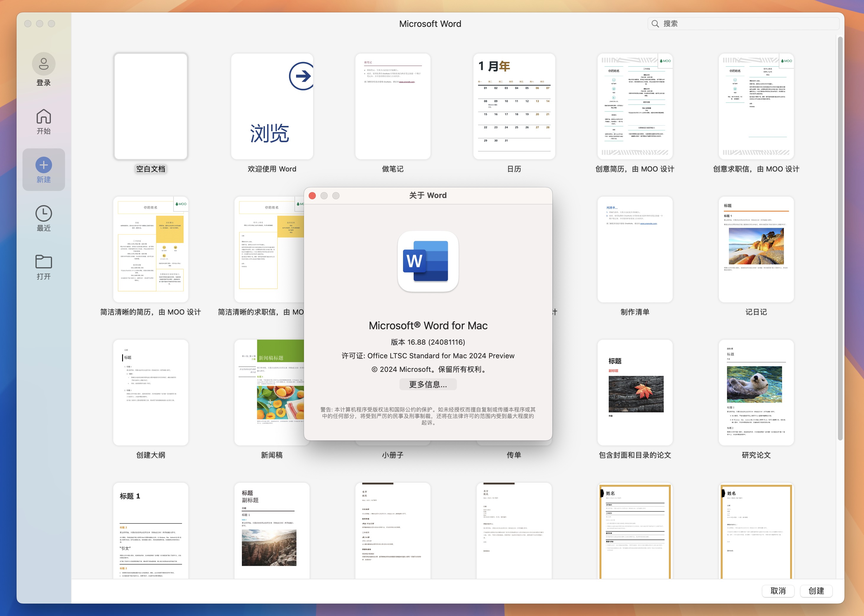864x616 pixels.
Task: Click the 许可证: Office LTSC Standard license text
Action: (x=428, y=355)
